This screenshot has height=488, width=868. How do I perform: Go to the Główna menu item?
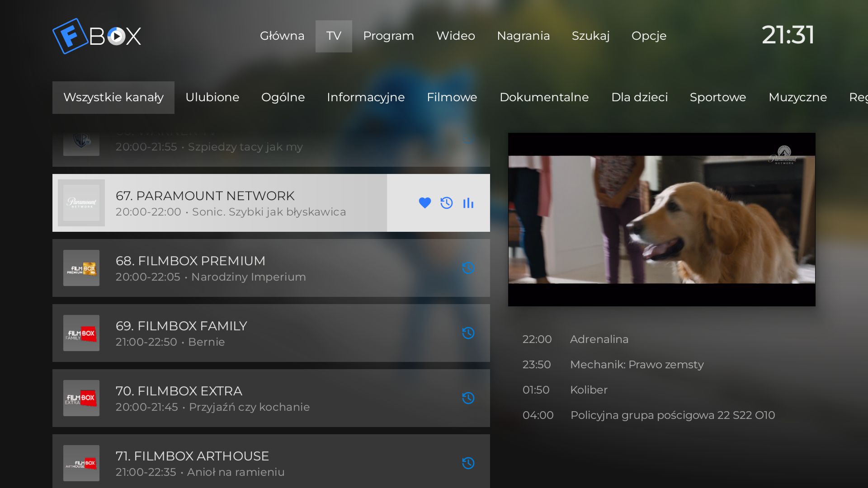(x=282, y=36)
